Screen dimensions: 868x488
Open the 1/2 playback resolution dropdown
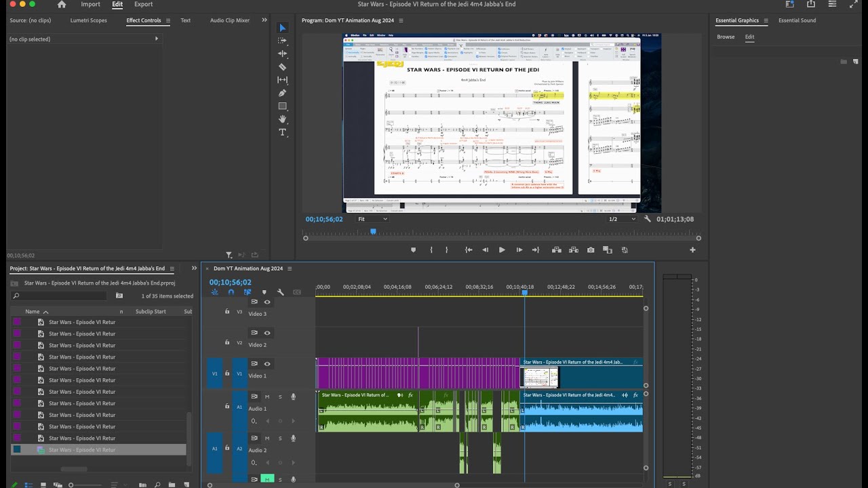pyautogui.click(x=622, y=219)
